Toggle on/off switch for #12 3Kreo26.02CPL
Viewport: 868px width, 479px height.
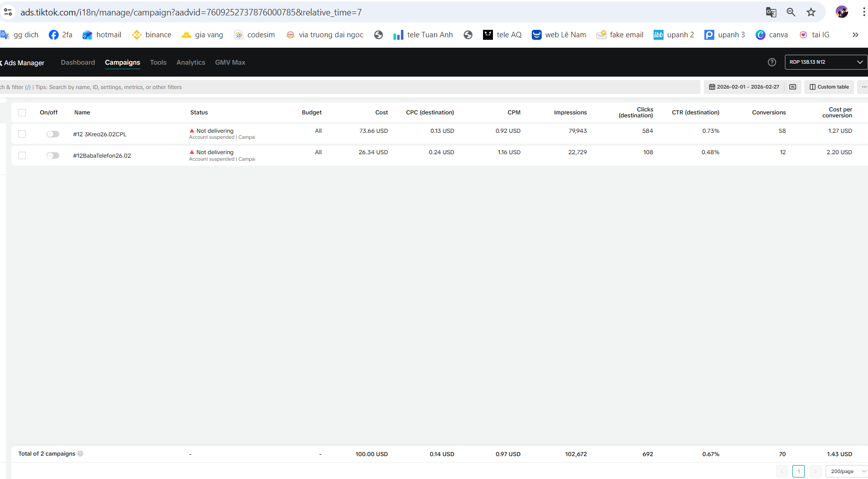click(53, 134)
